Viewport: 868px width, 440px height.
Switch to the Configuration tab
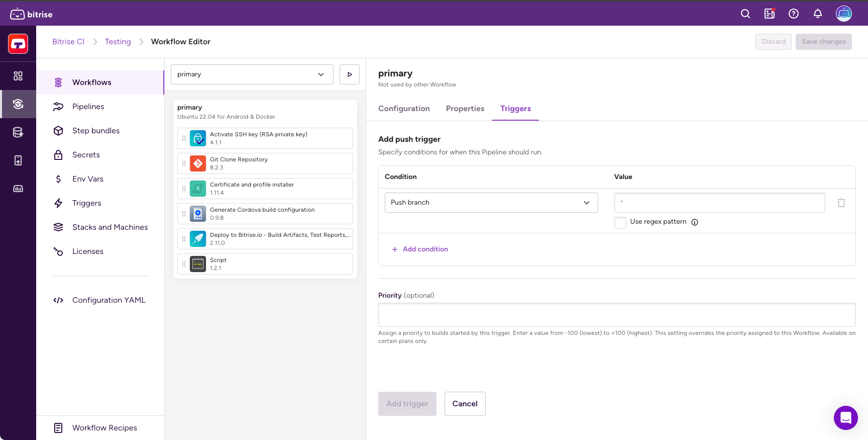[x=404, y=109]
